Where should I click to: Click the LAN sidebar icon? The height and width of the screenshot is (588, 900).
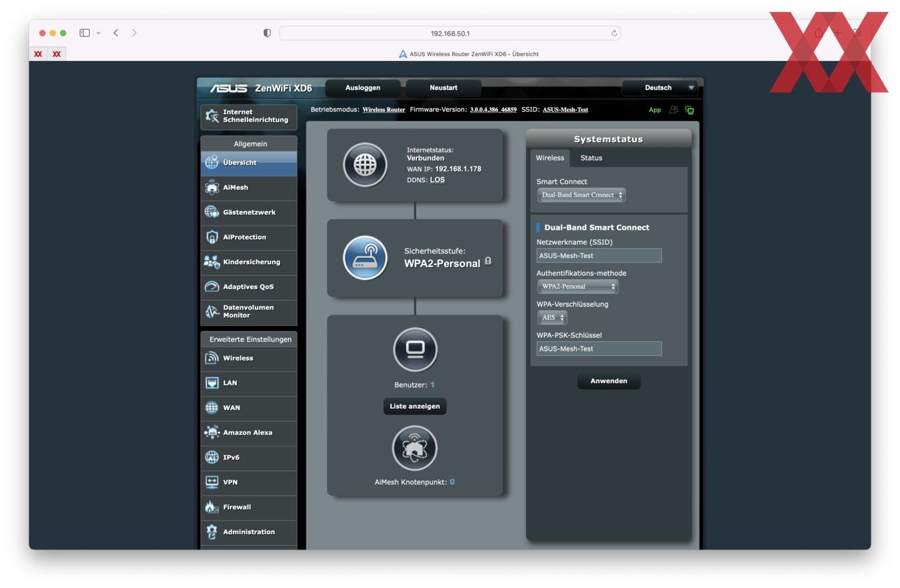212,383
